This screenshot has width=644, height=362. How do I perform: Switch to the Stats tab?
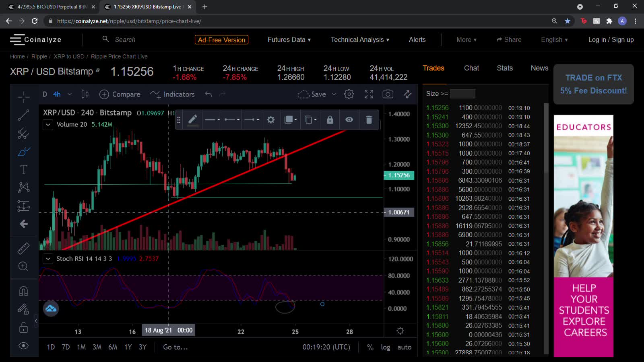click(505, 68)
